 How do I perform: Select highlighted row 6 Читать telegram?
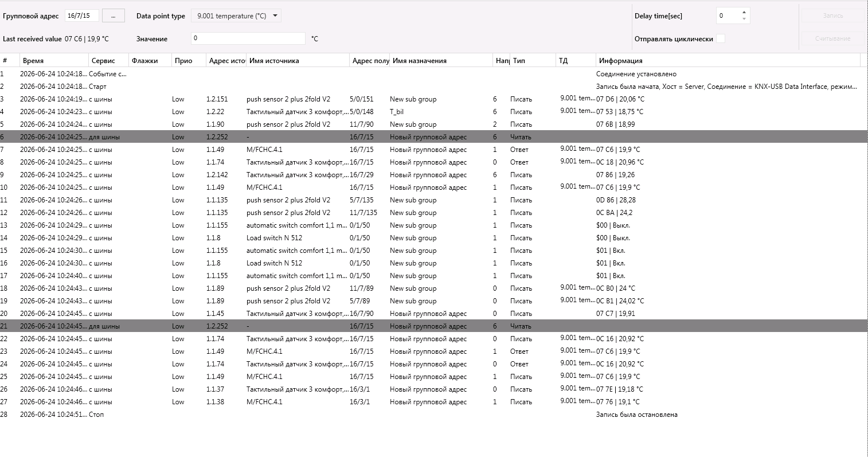(434, 137)
